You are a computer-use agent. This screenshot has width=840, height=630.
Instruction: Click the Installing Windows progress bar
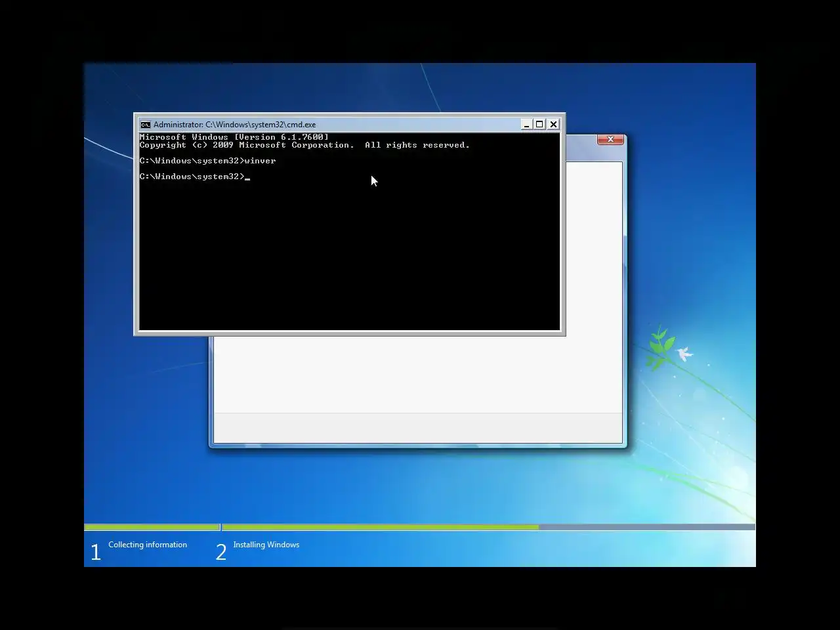point(488,527)
